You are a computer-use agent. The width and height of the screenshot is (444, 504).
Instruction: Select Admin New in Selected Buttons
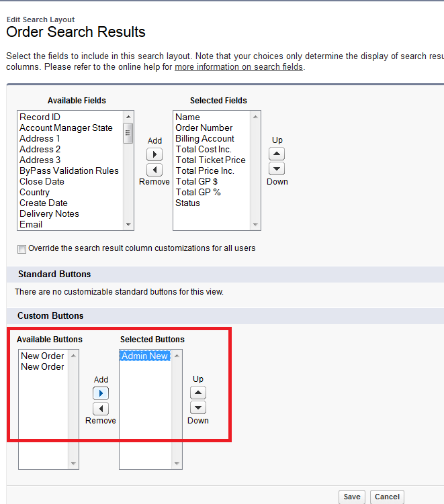[145, 356]
